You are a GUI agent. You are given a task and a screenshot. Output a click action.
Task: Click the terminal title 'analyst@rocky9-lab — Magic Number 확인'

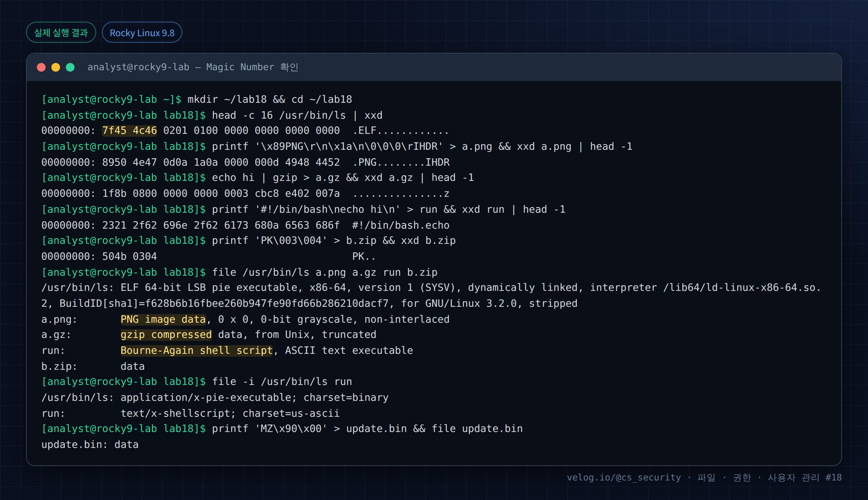(193, 67)
